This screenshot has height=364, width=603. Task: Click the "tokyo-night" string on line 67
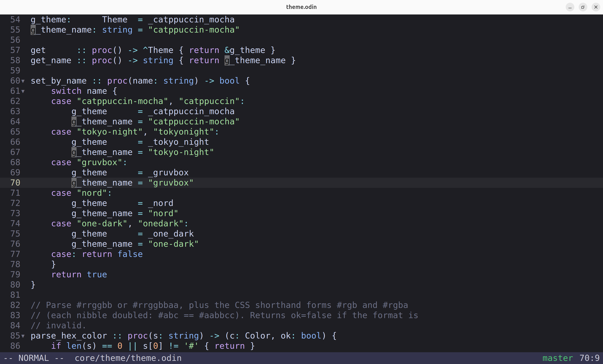pos(181,152)
